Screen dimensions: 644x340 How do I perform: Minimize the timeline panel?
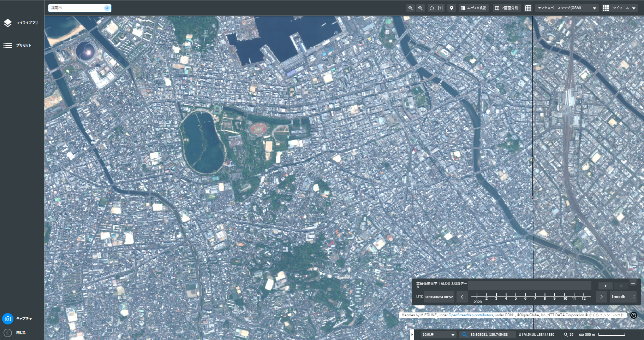pyautogui.click(x=633, y=283)
